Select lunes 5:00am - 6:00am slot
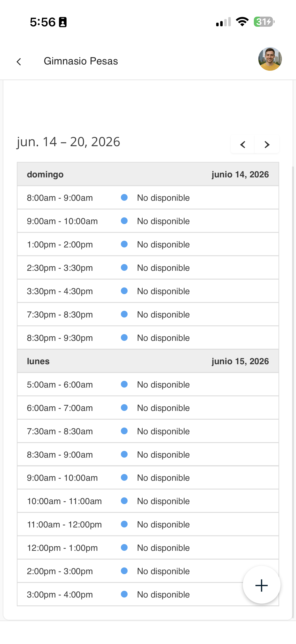 [148, 384]
